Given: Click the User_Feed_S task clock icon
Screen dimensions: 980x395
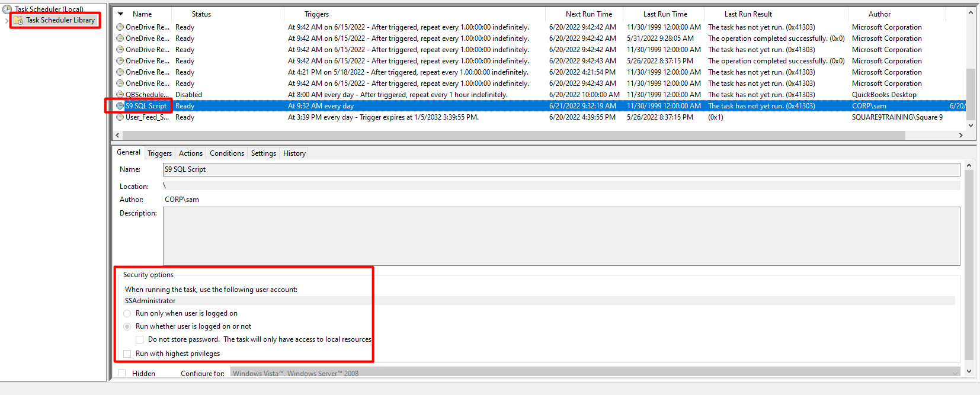Looking at the screenshot, I should [x=120, y=117].
